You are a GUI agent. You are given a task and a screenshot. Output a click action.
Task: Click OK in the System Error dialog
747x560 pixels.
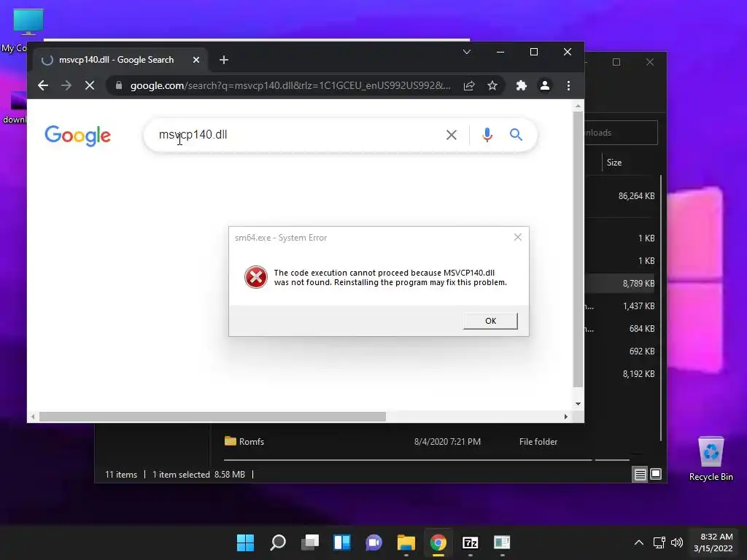[x=490, y=321]
